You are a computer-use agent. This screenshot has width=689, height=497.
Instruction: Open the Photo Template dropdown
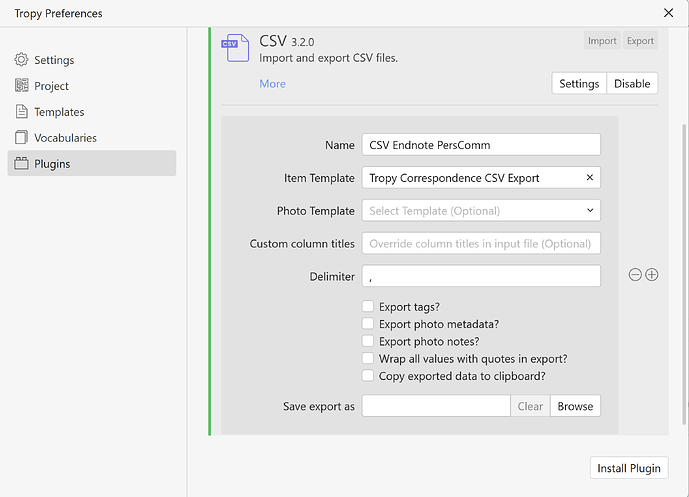[481, 210]
